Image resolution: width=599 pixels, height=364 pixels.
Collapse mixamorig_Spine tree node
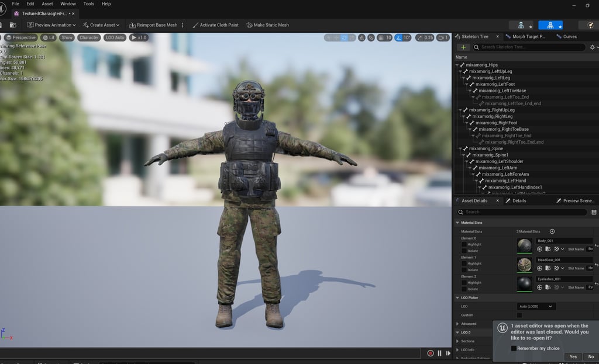click(x=460, y=148)
